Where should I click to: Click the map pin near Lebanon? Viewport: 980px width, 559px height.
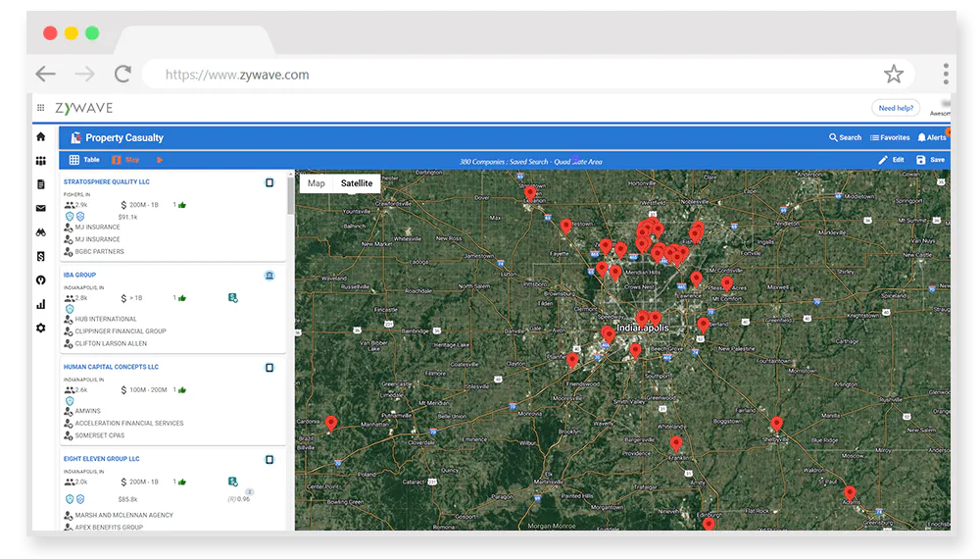point(530,192)
